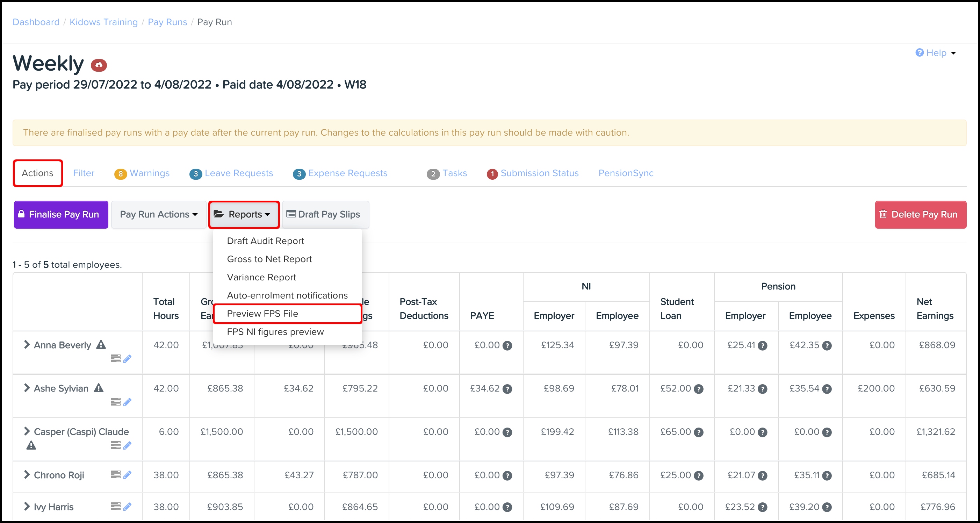Expand Chrono Roji employee details
The height and width of the screenshot is (523, 980).
[x=27, y=475]
